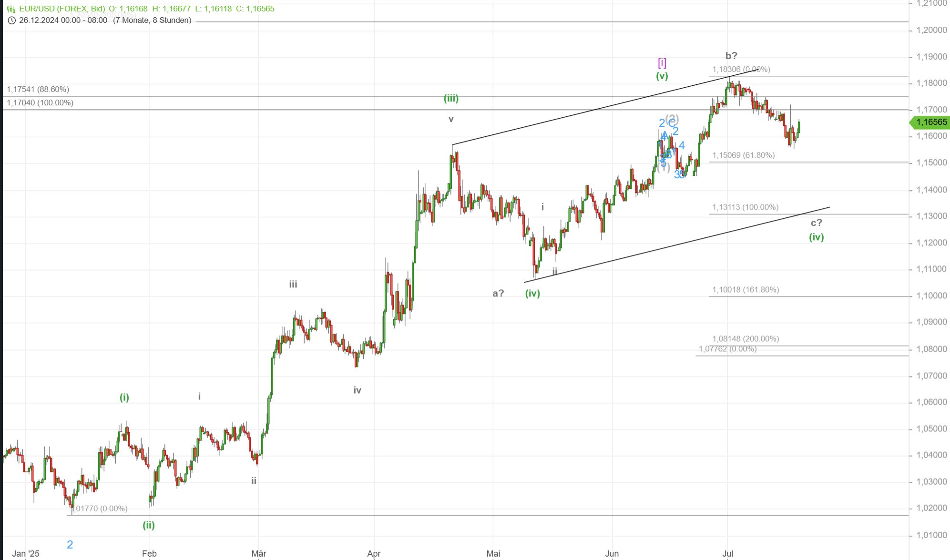Image resolution: width=950 pixels, height=560 pixels.
Task: Click the green 1,16565 current price tag
Action: (930, 122)
